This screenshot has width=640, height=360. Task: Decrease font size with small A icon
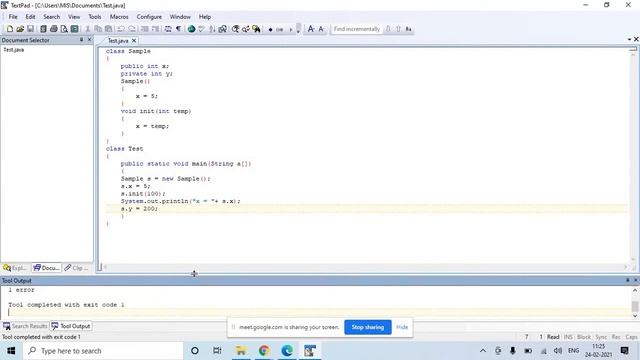point(322,29)
